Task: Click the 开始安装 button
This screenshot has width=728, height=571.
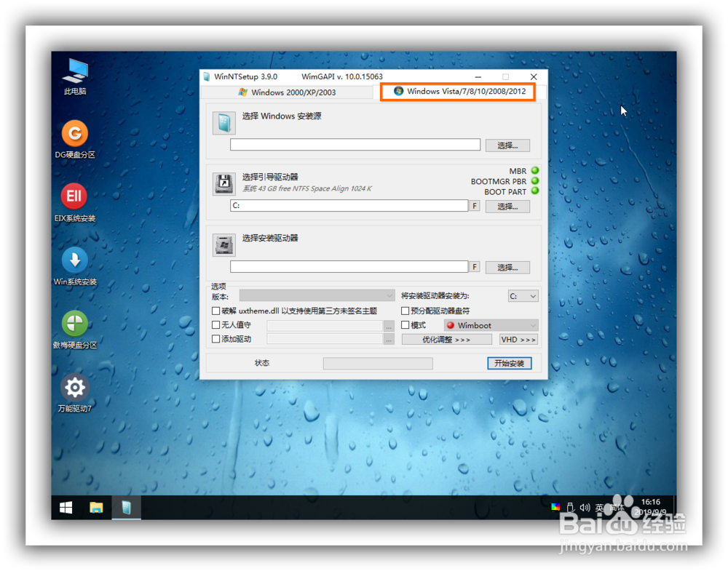Action: click(510, 363)
